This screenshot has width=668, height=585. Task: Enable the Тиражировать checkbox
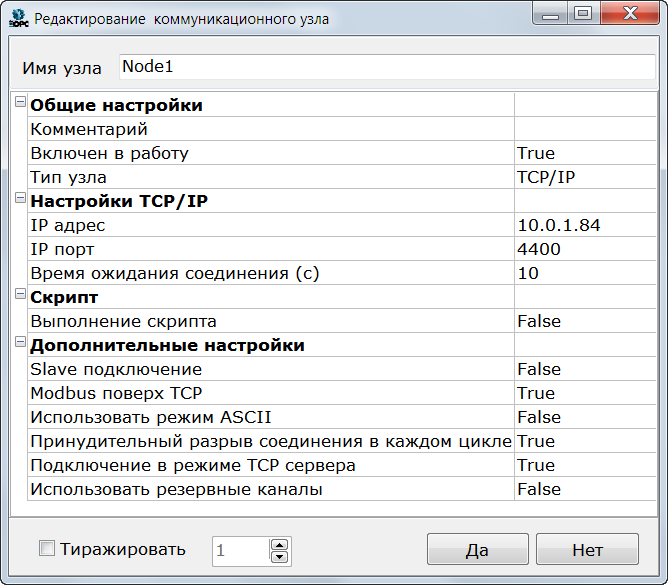(x=46, y=548)
